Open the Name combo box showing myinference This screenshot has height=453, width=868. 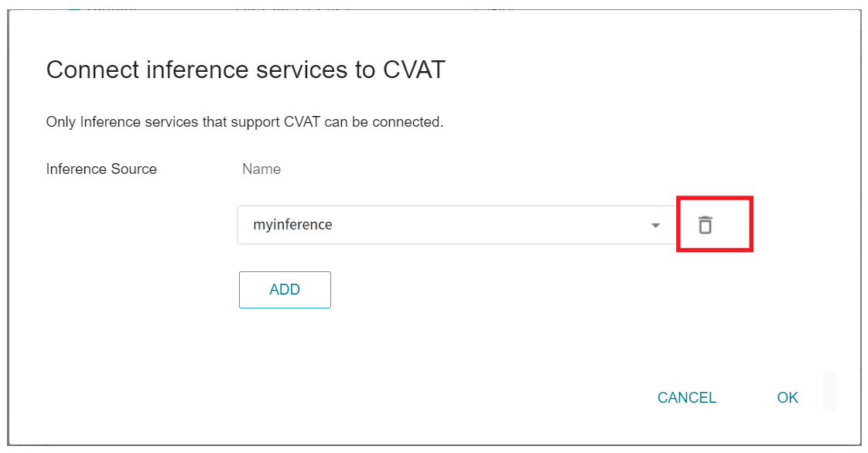click(x=456, y=225)
